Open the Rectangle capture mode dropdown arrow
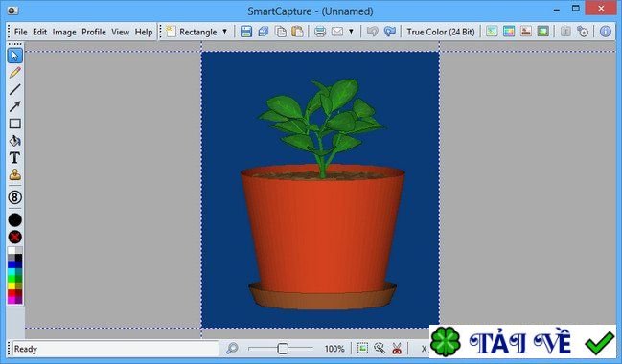The width and height of the screenshot is (622, 364). (x=224, y=32)
